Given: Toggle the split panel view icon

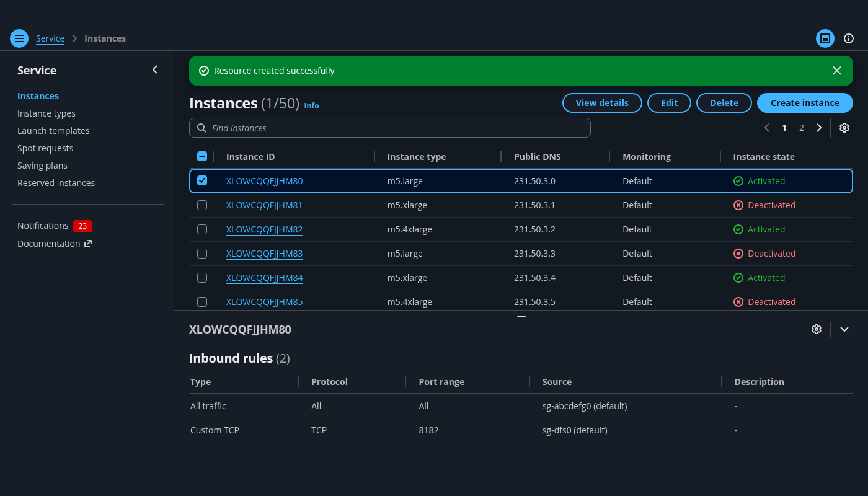Looking at the screenshot, I should [825, 38].
